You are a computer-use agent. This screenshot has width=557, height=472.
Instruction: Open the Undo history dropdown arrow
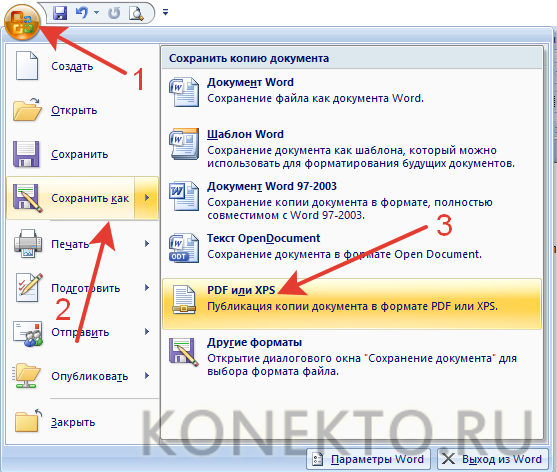click(96, 13)
